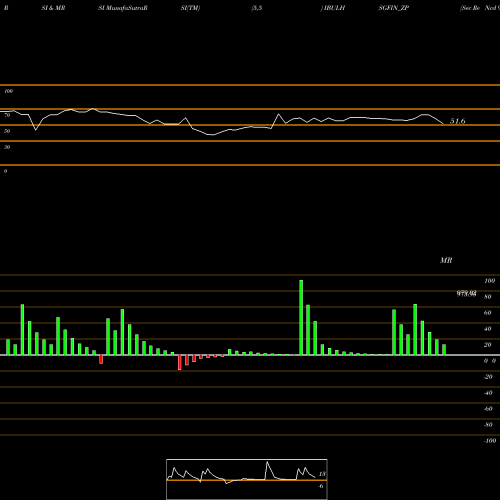This screenshot has width=500, height=500.
Task: Click the 'SI(TM)' header label
Action: click(190, 8)
